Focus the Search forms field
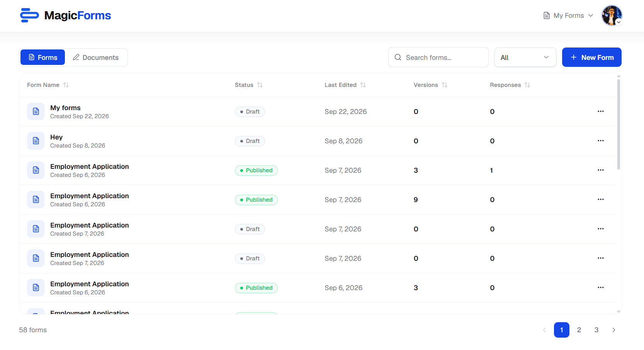Viewport: 644px width, 350px height. click(438, 57)
